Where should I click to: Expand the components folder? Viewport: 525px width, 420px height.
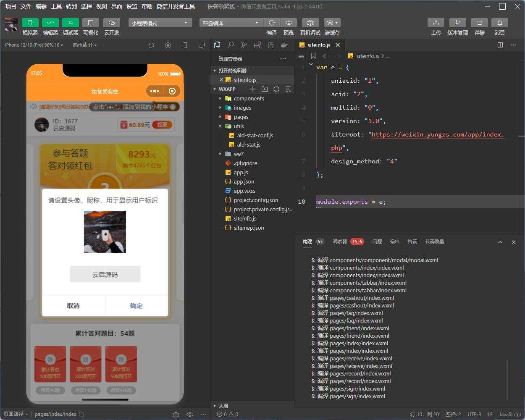point(252,98)
